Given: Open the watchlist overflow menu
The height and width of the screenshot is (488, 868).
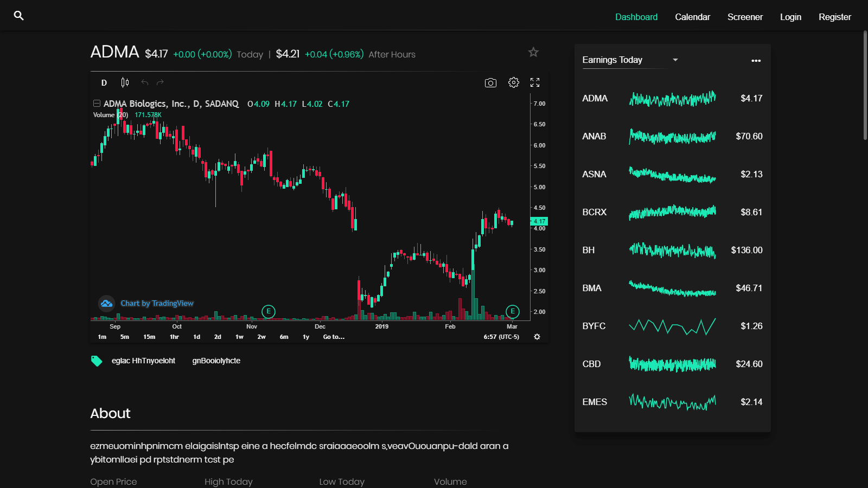Looking at the screenshot, I should [x=756, y=61].
